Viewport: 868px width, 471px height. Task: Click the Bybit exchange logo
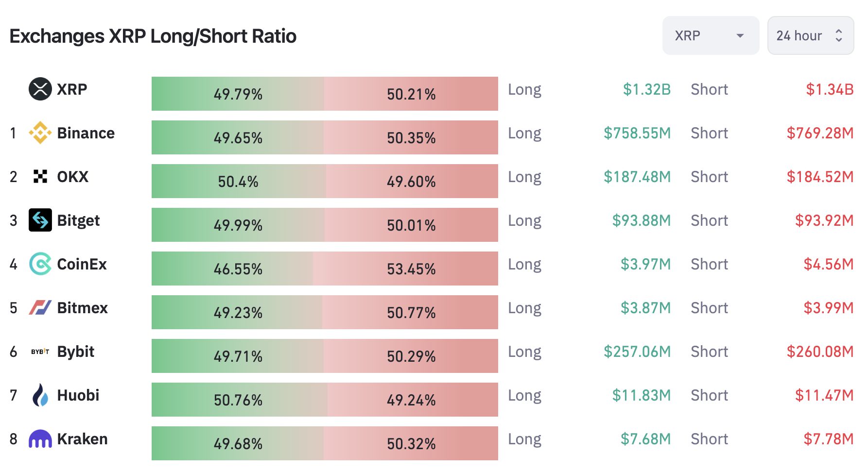(x=40, y=352)
